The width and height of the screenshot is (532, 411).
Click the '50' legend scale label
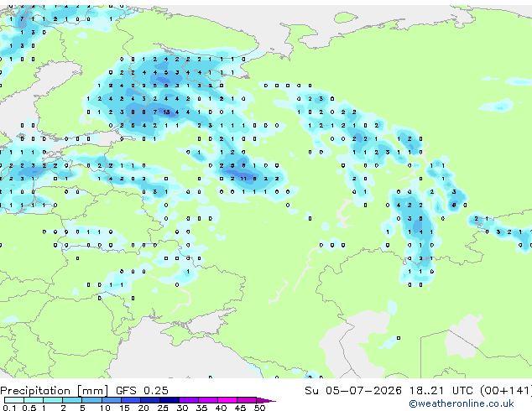click(259, 408)
